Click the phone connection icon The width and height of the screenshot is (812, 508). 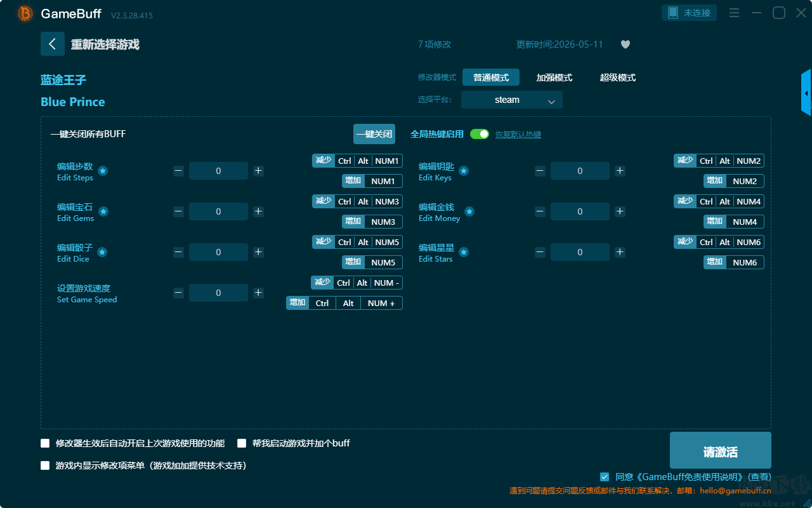[x=673, y=13]
